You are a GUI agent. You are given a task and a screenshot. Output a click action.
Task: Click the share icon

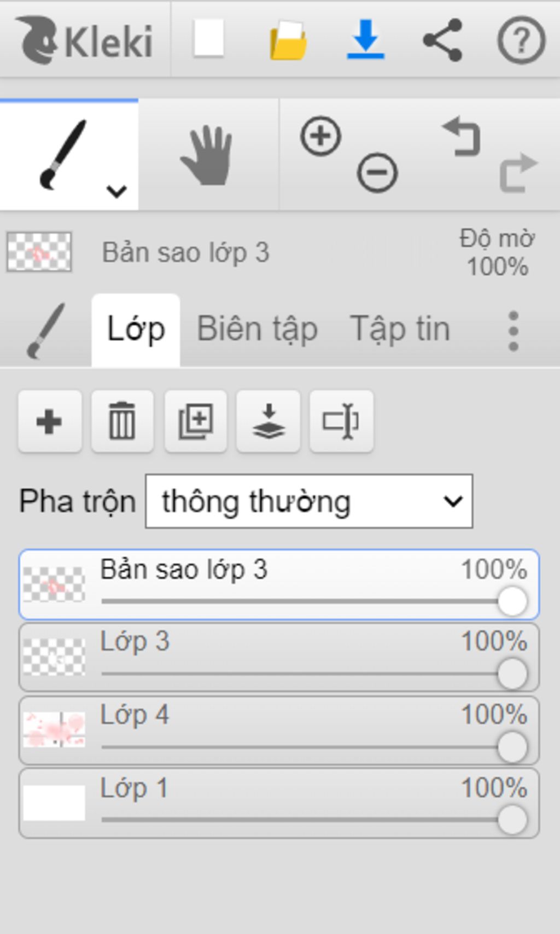(443, 39)
